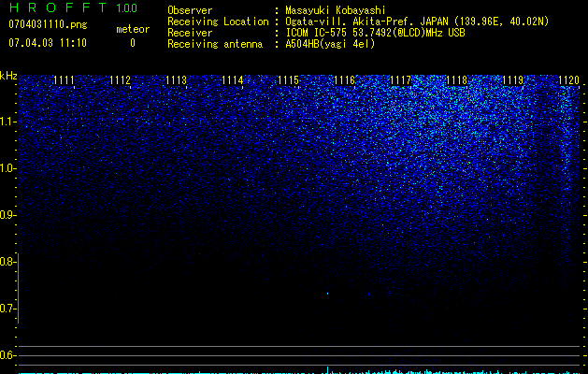Click time marker 1118
This screenshot has width=588, height=374.
click(x=457, y=80)
